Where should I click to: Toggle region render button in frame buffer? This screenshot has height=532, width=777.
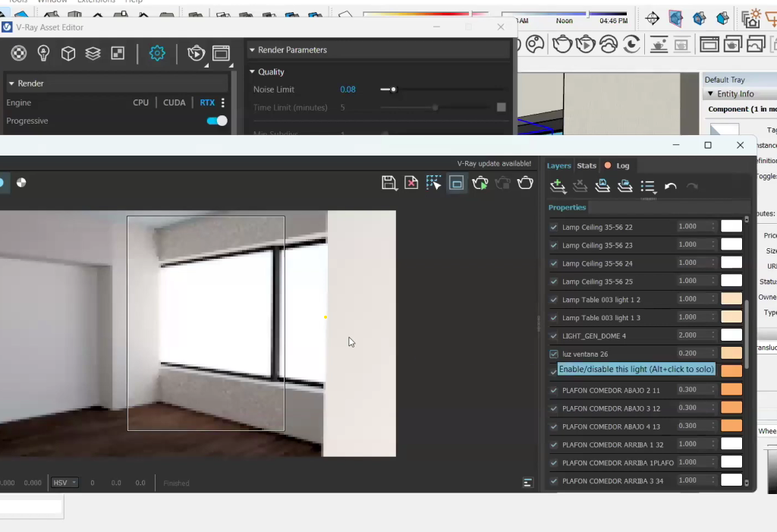click(x=456, y=183)
